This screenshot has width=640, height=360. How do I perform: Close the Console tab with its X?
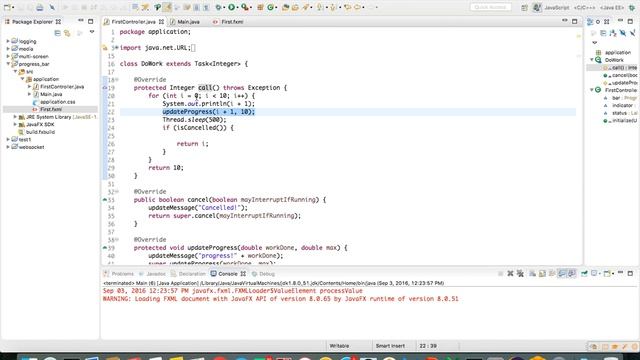pos(243,274)
